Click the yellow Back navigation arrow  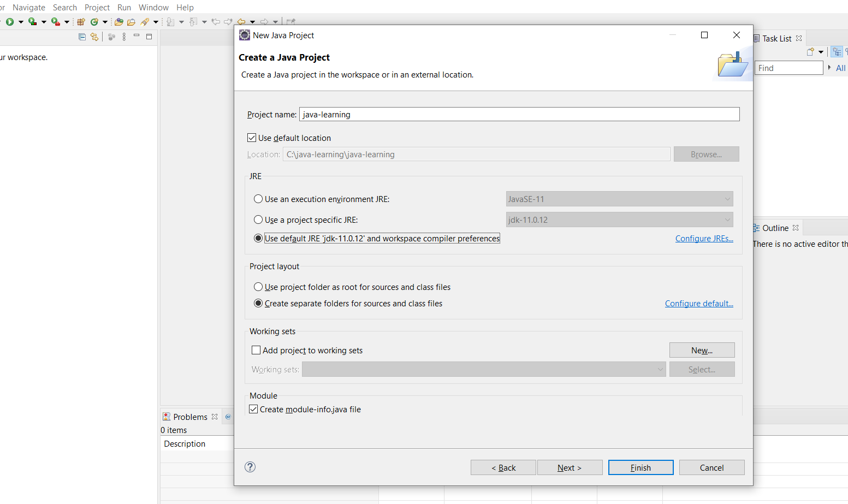coord(241,22)
